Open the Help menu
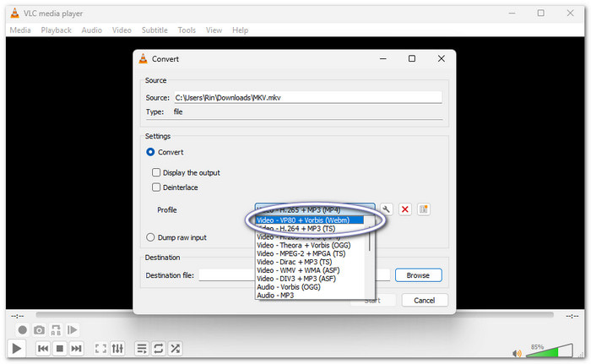The width and height of the screenshot is (591, 364). tap(240, 30)
